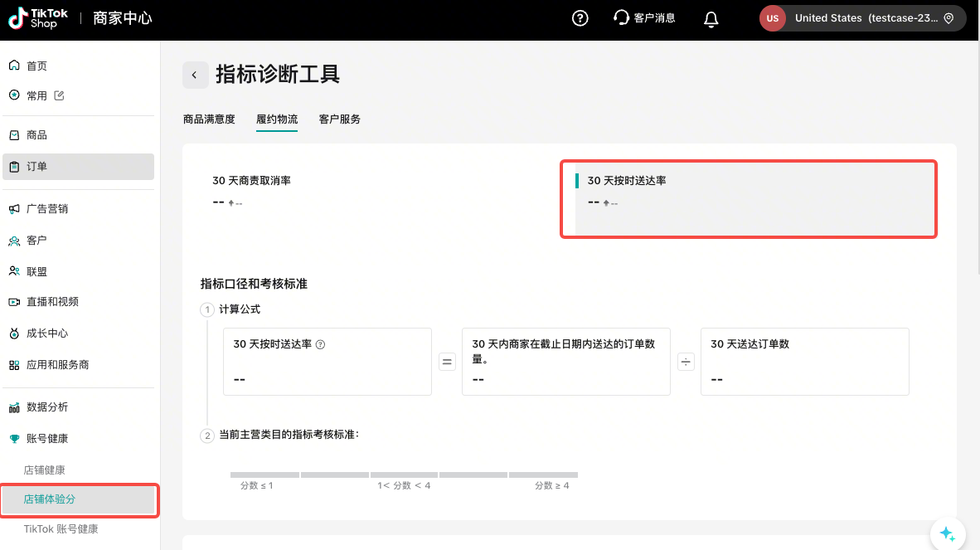
Task: Click the info icon beside 30 天按时送达率
Action: [x=320, y=344]
